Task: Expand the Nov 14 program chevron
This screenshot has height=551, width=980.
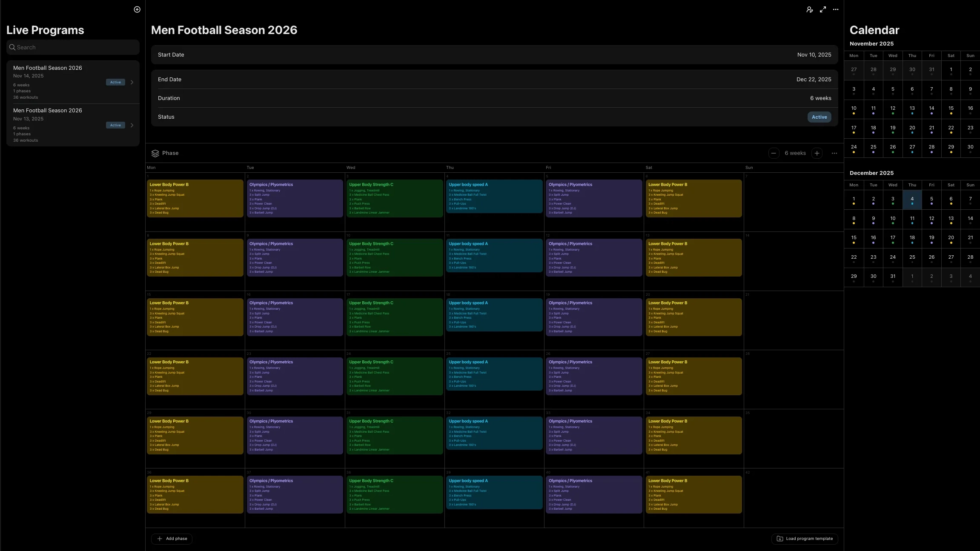Action: [x=132, y=83]
